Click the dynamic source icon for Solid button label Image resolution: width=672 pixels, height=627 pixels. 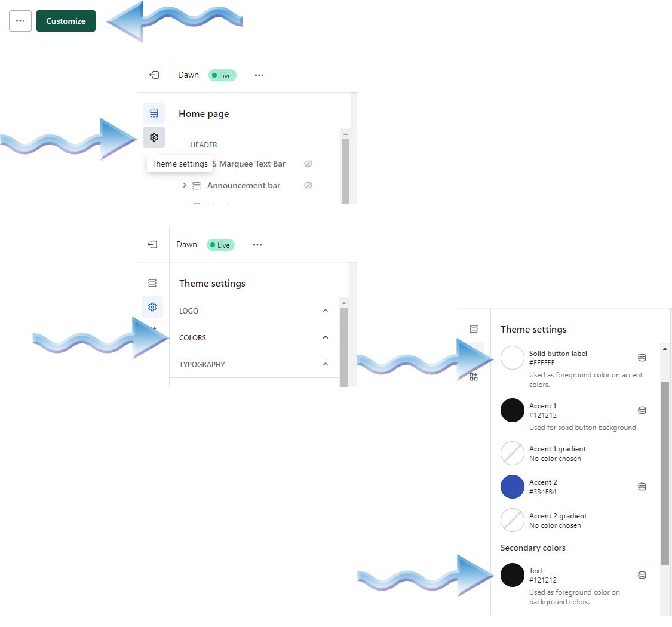[x=642, y=358]
